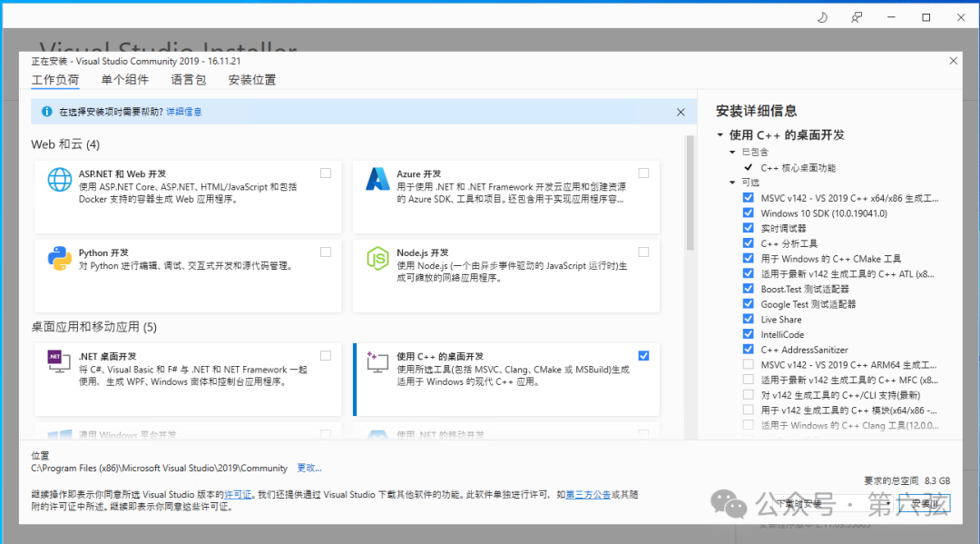Check MSVC v142 ARM64 build tools option

pyautogui.click(x=748, y=364)
